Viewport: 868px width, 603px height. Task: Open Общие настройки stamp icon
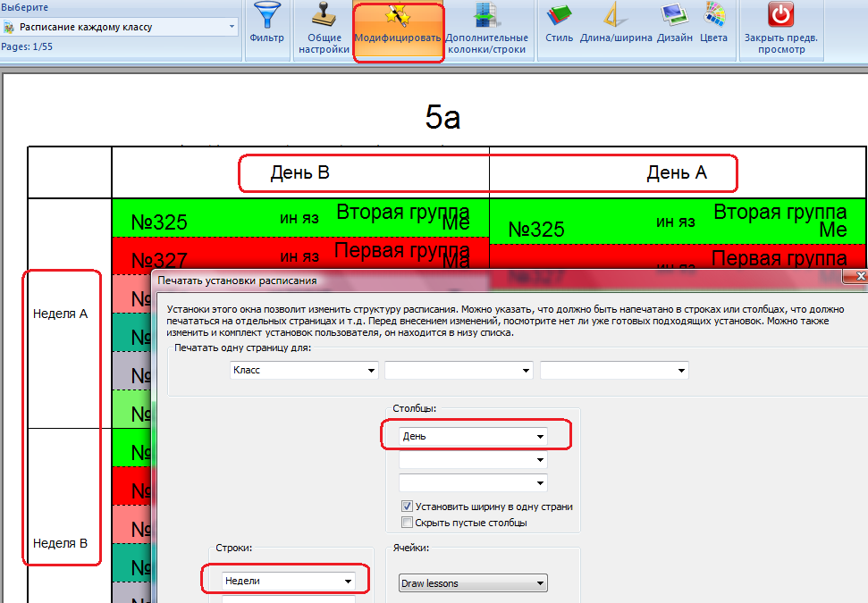324,16
